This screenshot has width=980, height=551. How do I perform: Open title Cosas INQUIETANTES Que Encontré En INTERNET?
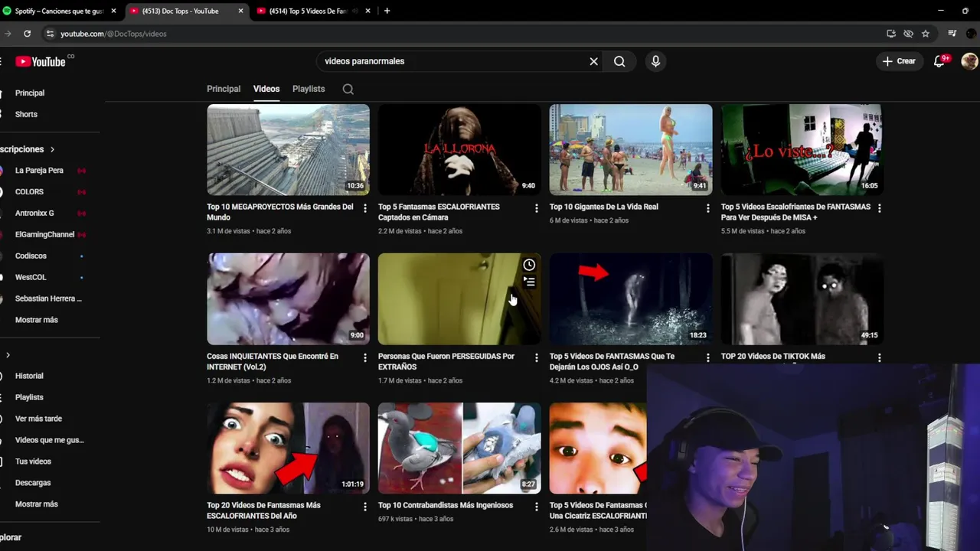(273, 361)
